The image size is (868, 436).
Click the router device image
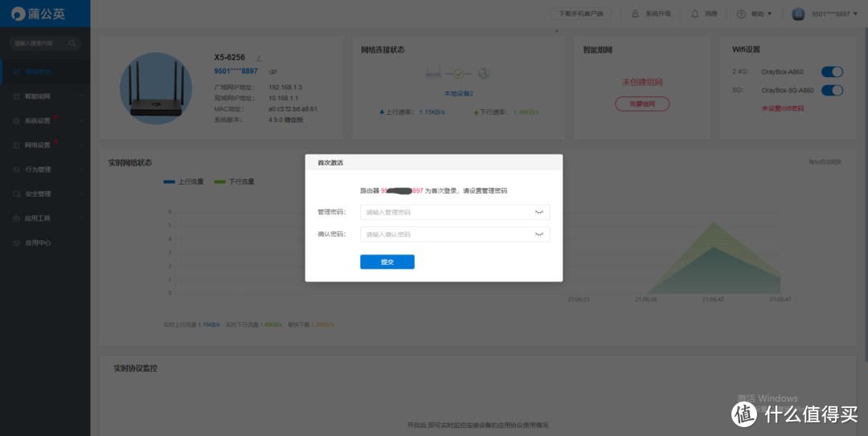click(x=156, y=88)
